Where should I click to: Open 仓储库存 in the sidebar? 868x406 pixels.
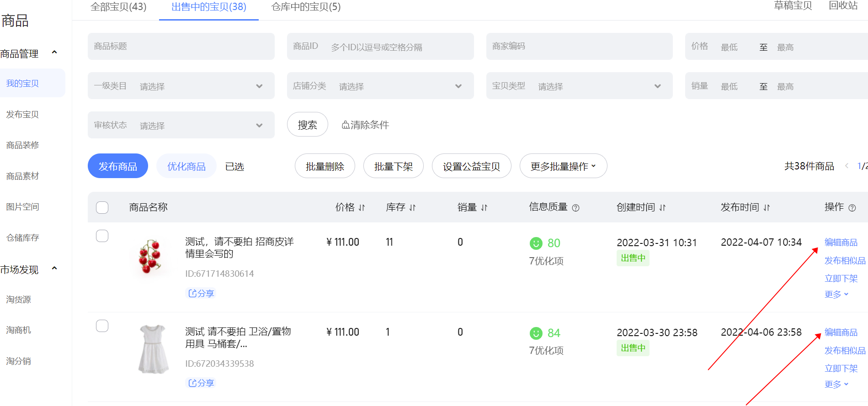click(x=22, y=238)
